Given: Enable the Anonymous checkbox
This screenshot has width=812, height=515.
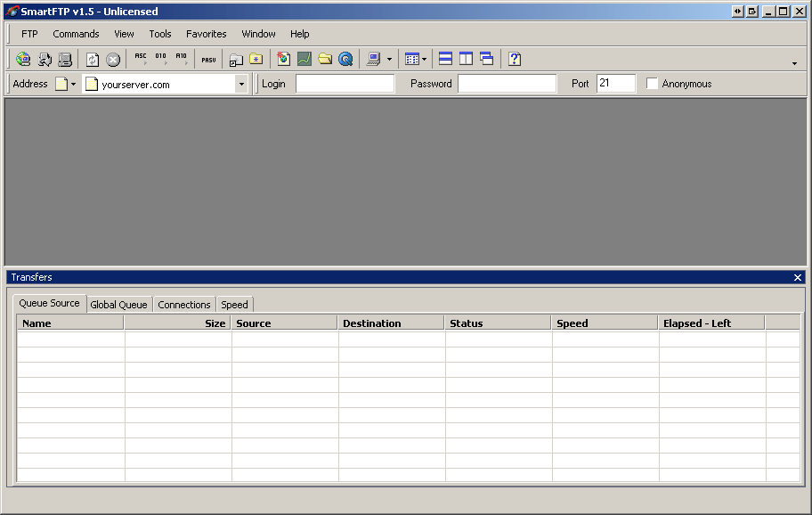Looking at the screenshot, I should tap(652, 84).
